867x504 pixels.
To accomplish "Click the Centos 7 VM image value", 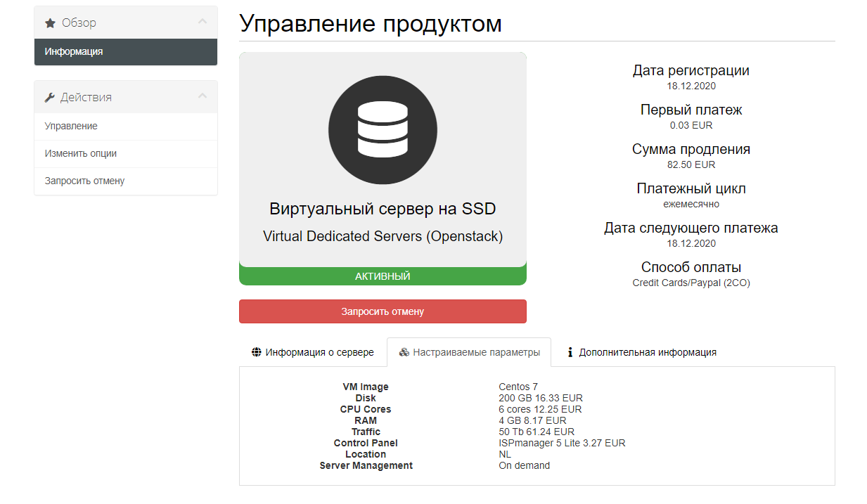I will 518,387.
